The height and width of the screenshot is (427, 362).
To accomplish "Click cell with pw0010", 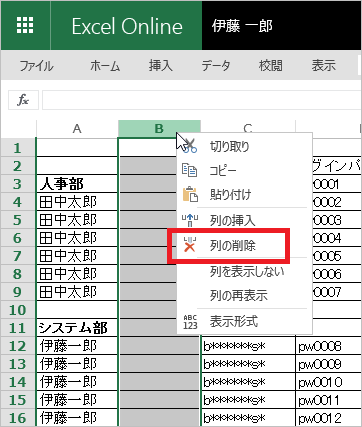I will click(x=329, y=382).
